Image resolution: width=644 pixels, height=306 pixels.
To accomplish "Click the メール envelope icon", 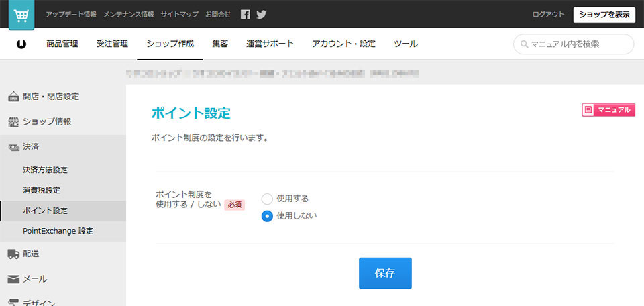I will point(13,279).
